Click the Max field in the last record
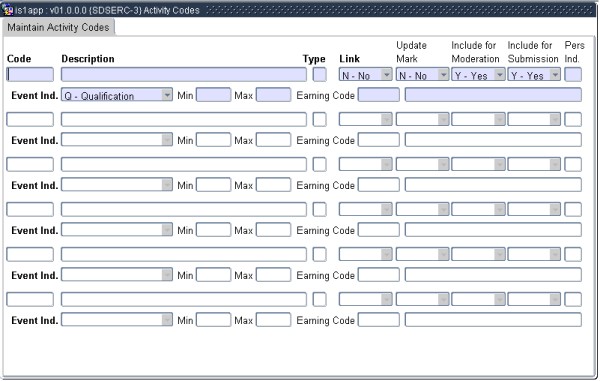This screenshot has width=600, height=381. (x=273, y=319)
